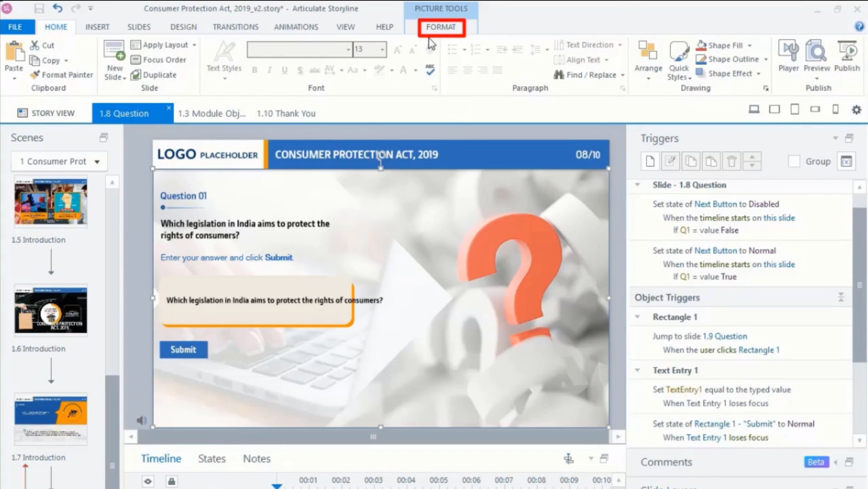868x489 pixels.
Task: Toggle the timeline lock icon
Action: tap(172, 481)
